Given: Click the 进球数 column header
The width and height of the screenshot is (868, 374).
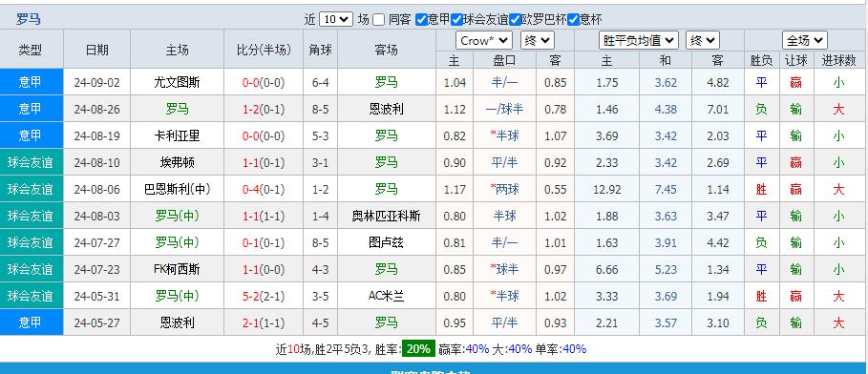Looking at the screenshot, I should pyautogui.click(x=838, y=60).
